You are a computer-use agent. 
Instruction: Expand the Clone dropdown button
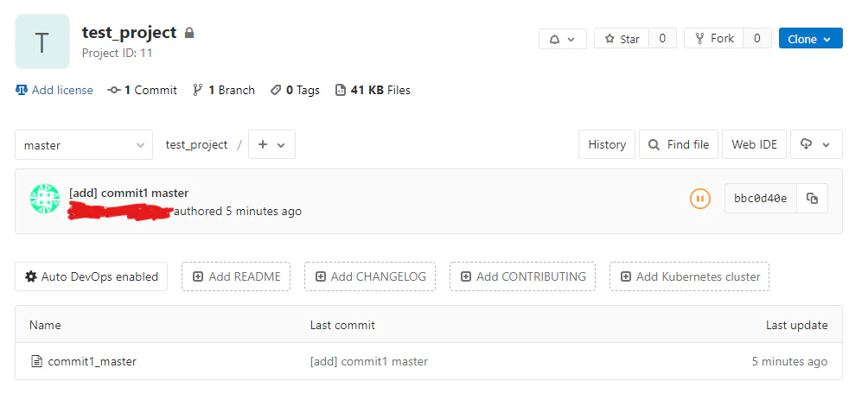tap(810, 39)
